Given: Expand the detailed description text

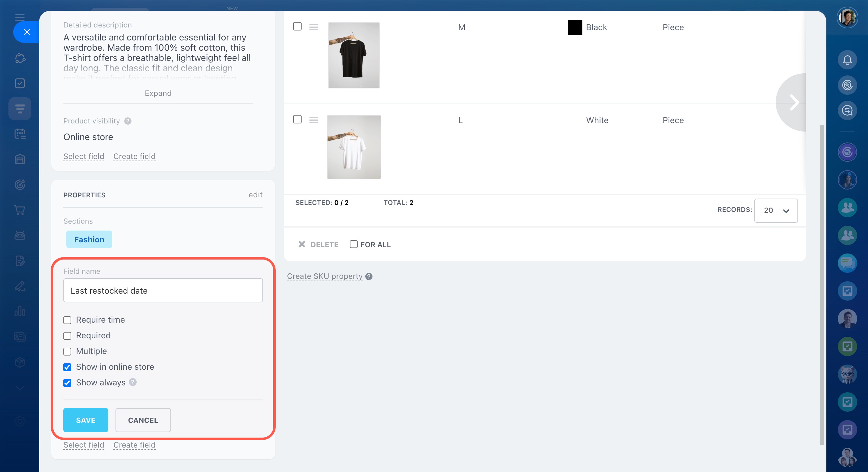Looking at the screenshot, I should point(158,93).
